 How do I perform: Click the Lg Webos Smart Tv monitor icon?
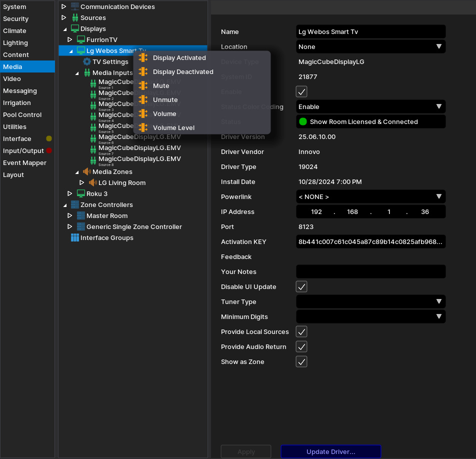[81, 50]
